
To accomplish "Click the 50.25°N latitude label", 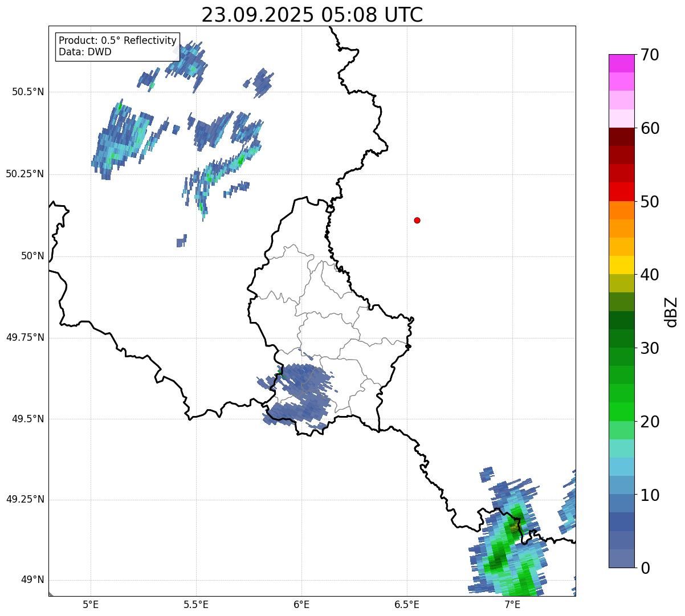I will [25, 174].
